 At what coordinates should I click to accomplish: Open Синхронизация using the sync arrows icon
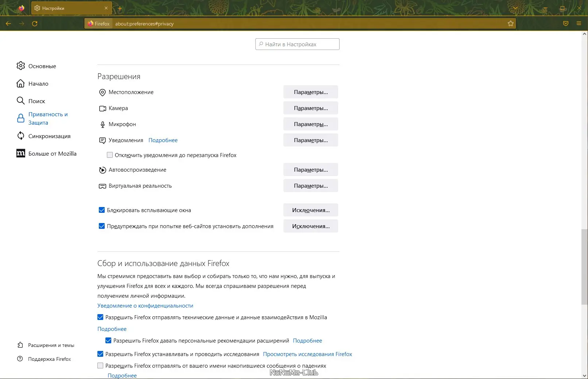pyautogui.click(x=21, y=136)
